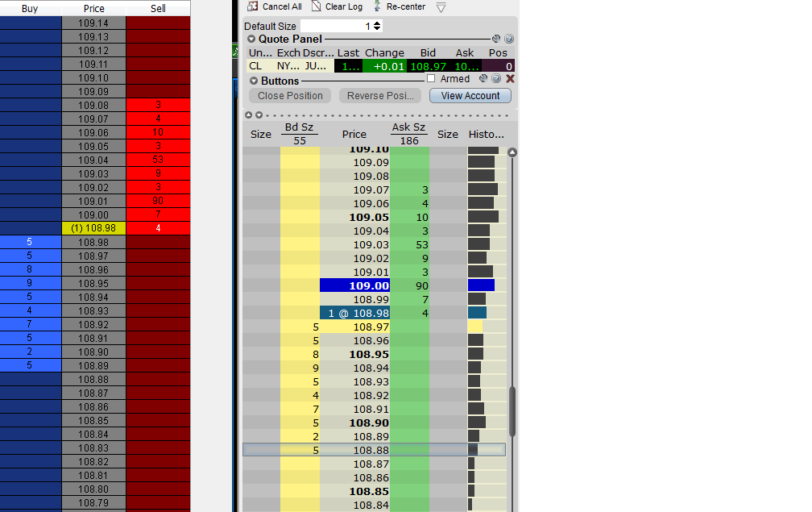
Task: Click the down arrow above the price ladder
Action: (259, 115)
